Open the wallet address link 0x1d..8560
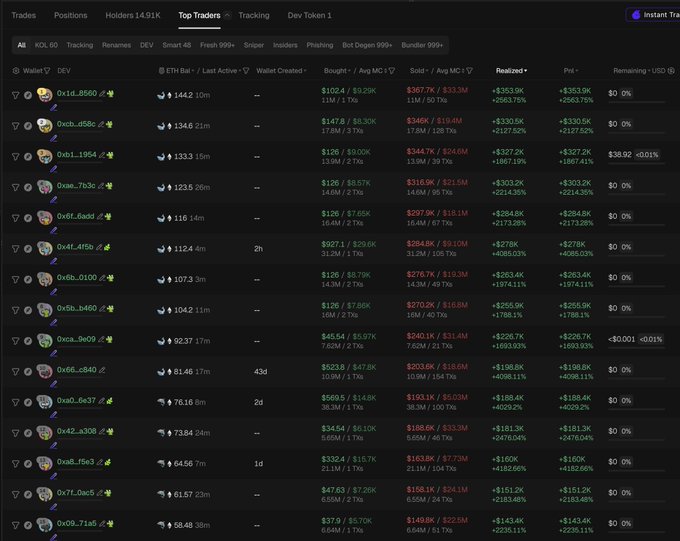The image size is (680, 541). [77, 93]
